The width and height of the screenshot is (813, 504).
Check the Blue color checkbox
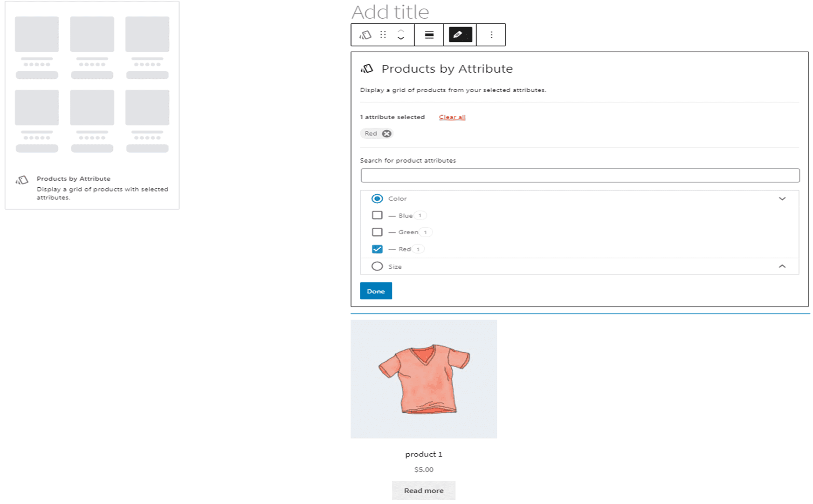pos(377,215)
